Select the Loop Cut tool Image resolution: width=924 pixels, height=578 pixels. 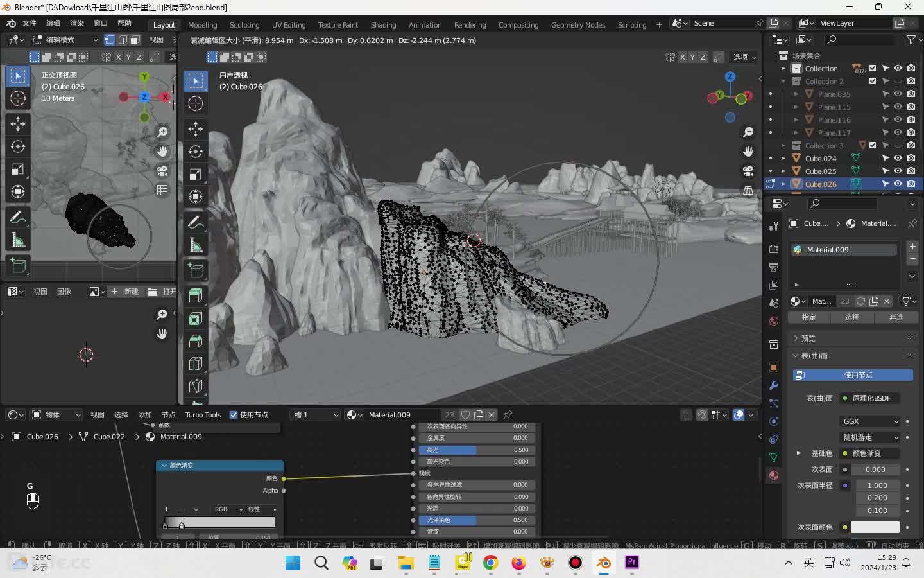(196, 363)
